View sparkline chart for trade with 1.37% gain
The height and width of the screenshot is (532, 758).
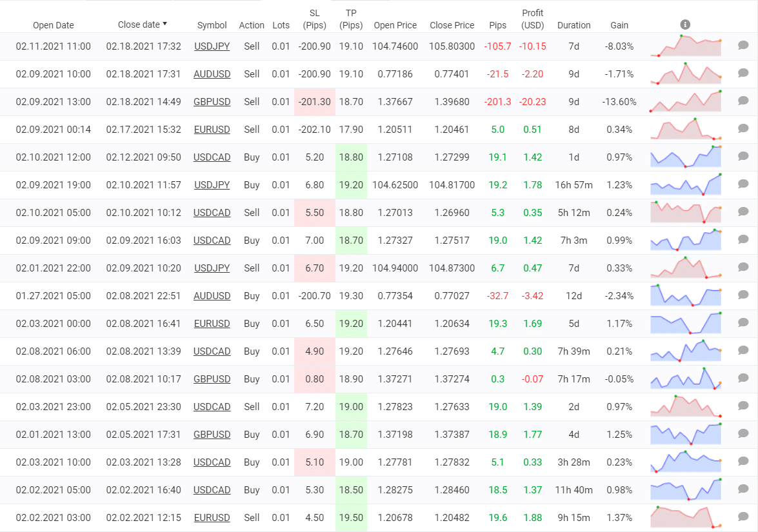pos(686,517)
